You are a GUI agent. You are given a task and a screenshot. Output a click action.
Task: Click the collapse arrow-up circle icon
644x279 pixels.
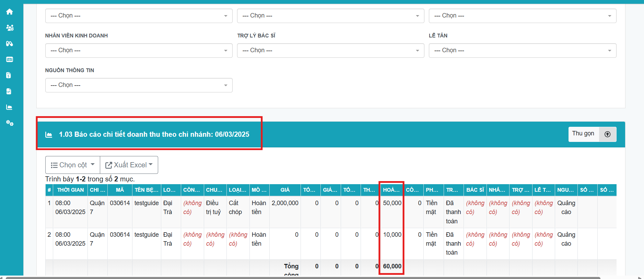[x=607, y=134]
